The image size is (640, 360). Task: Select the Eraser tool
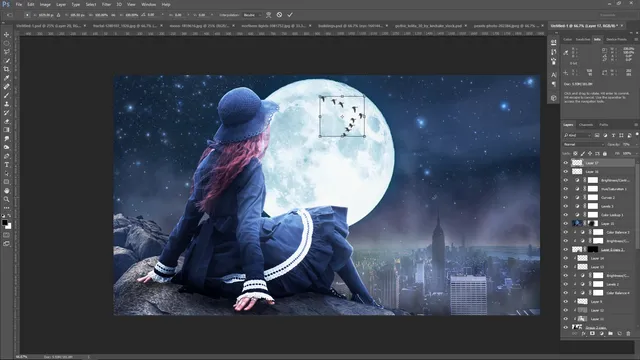(x=7, y=121)
